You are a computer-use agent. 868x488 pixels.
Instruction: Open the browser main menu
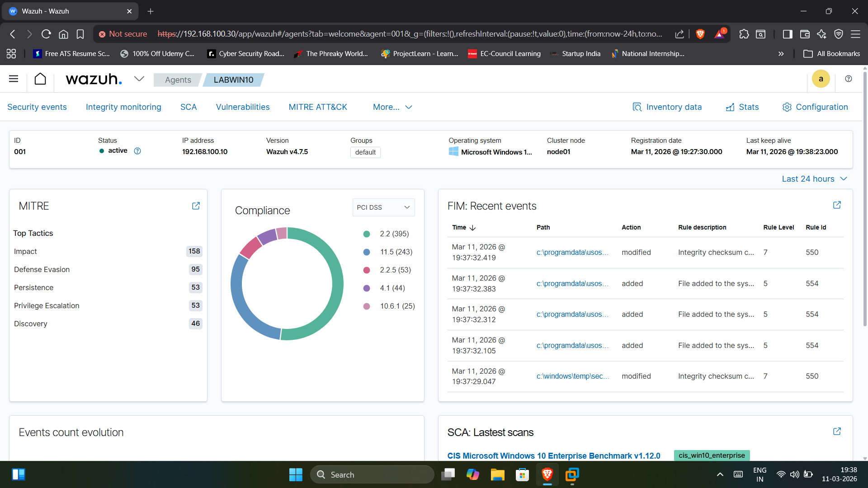[855, 34]
